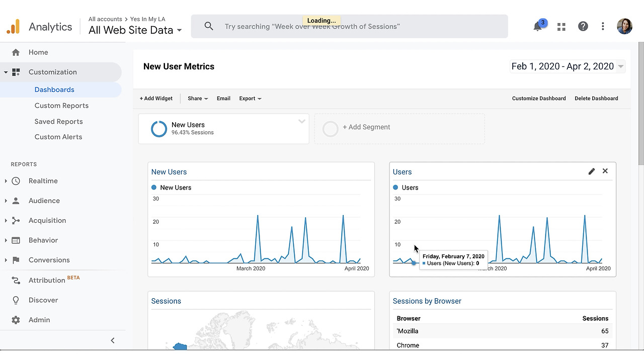Click Delete Dashboard link

pyautogui.click(x=596, y=99)
